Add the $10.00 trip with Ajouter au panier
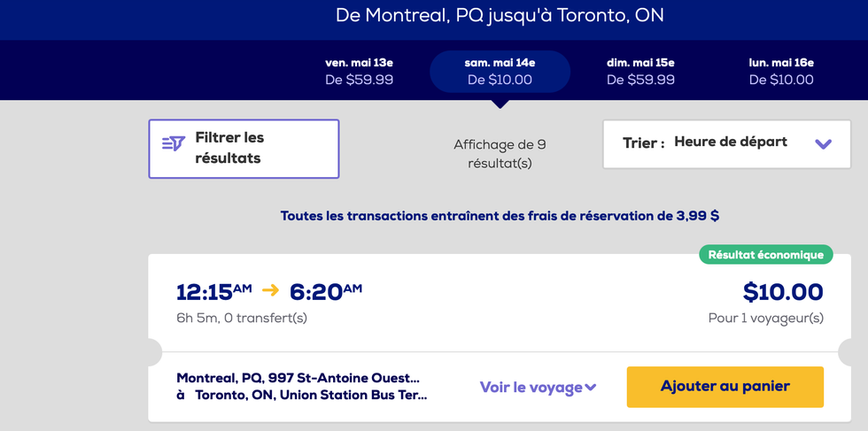 coord(725,387)
